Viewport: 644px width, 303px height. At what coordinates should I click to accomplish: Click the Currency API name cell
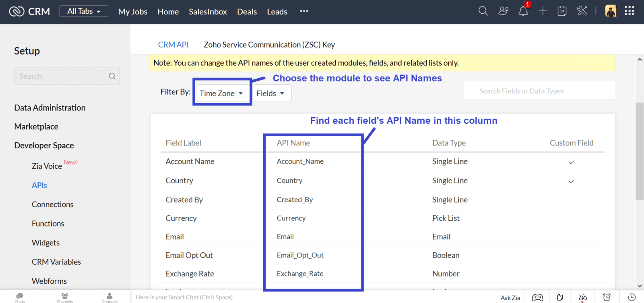click(x=291, y=218)
